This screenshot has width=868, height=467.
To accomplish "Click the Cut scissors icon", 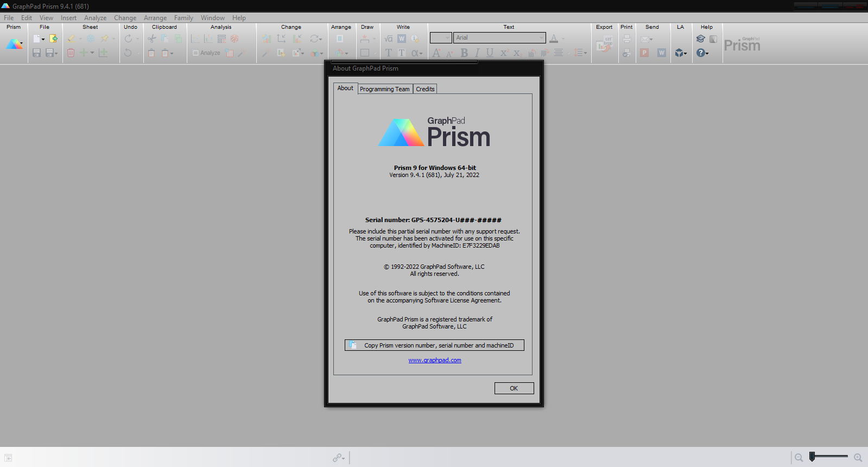I will (151, 39).
